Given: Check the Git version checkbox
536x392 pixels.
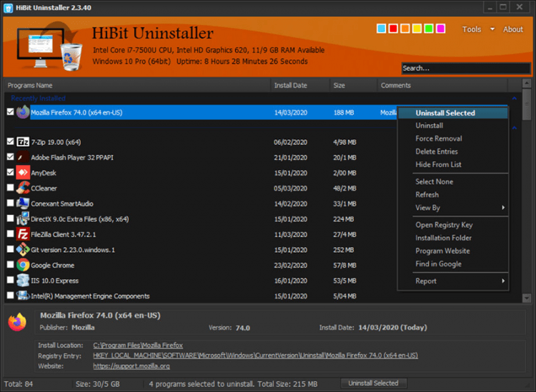Looking at the screenshot, I should (10, 249).
